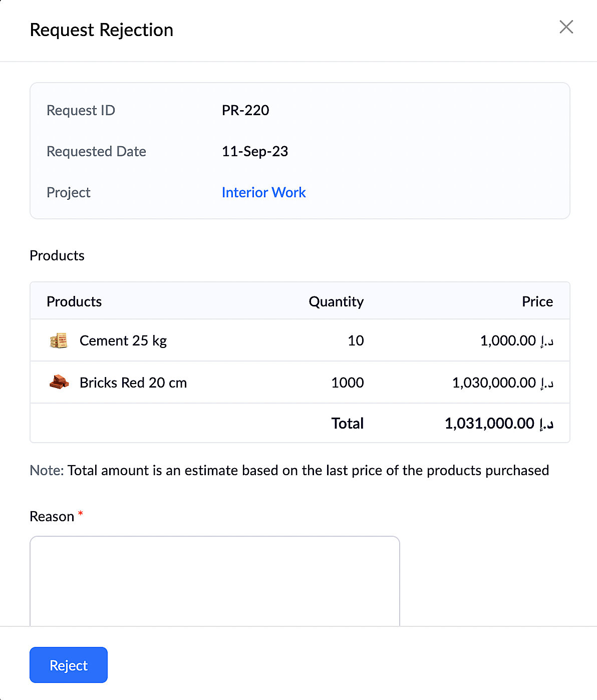Screen dimensions: 597x700
Task: Click the Cement quantity value 10
Action: (x=356, y=340)
